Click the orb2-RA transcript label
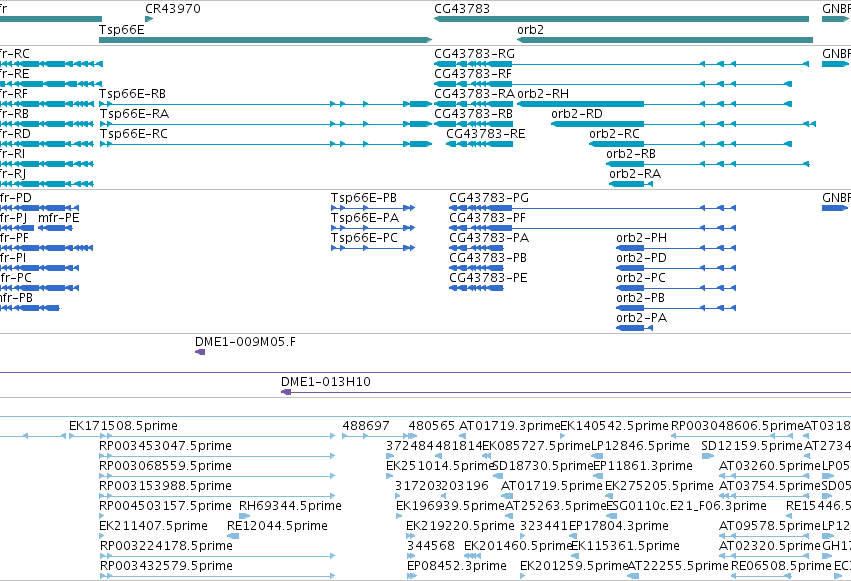This screenshot has width=851, height=581. point(635,174)
